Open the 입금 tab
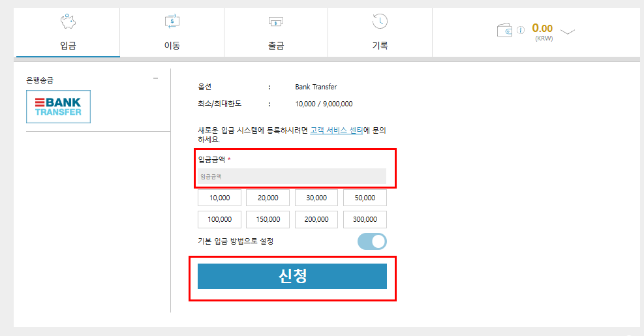The width and height of the screenshot is (644, 336). point(68,33)
